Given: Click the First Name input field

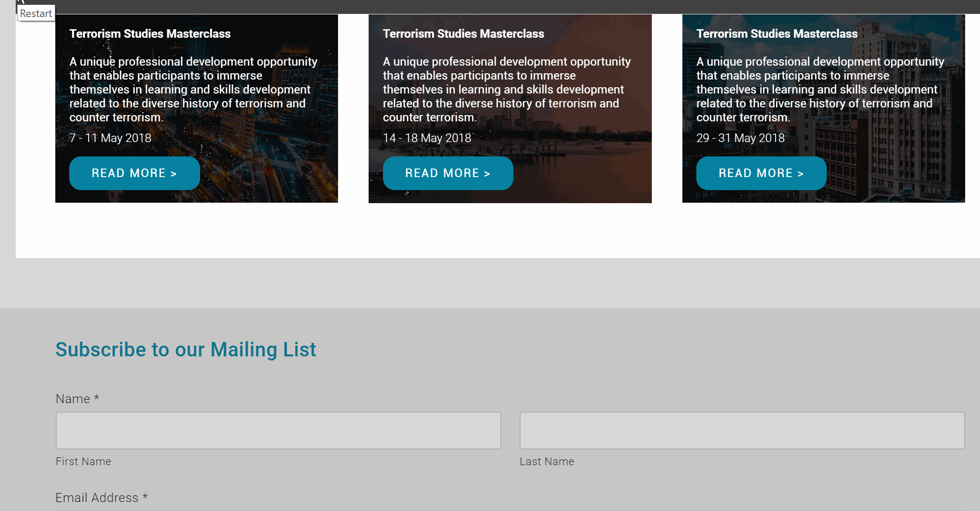Looking at the screenshot, I should point(278,431).
